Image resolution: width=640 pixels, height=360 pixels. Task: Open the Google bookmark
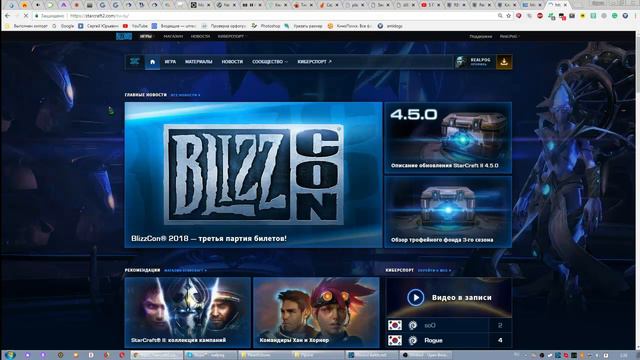pos(64,26)
